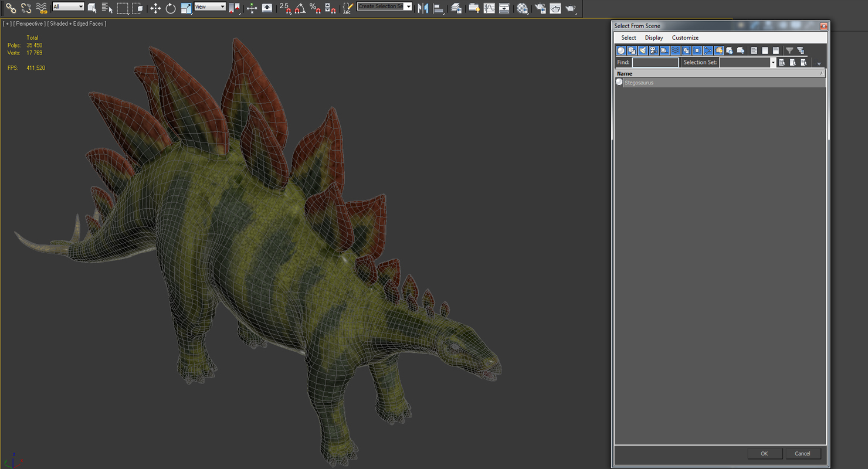Activate the Select and Scale tool
868x469 pixels.
(x=187, y=8)
